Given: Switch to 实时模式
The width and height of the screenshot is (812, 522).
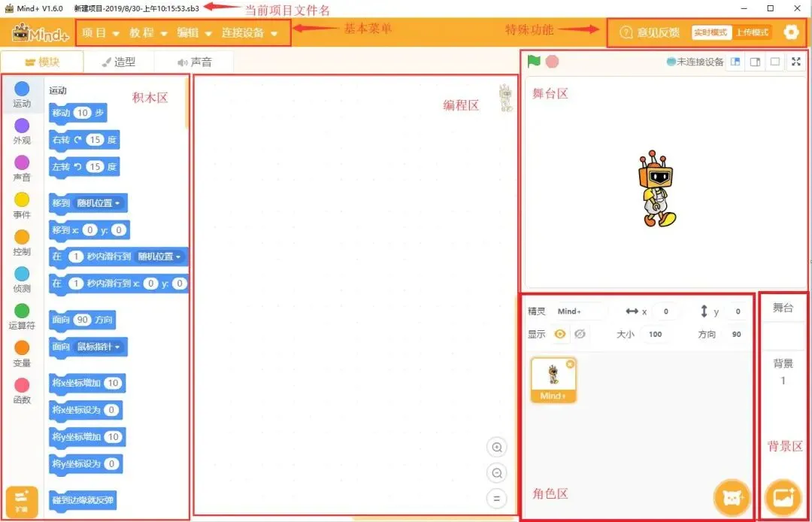Looking at the screenshot, I should [710, 32].
